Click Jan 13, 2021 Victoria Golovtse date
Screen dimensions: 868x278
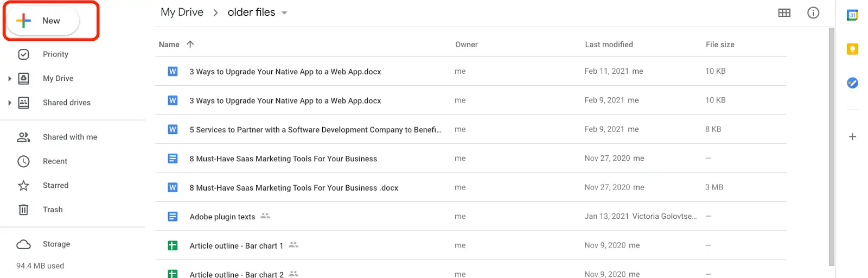tap(641, 216)
